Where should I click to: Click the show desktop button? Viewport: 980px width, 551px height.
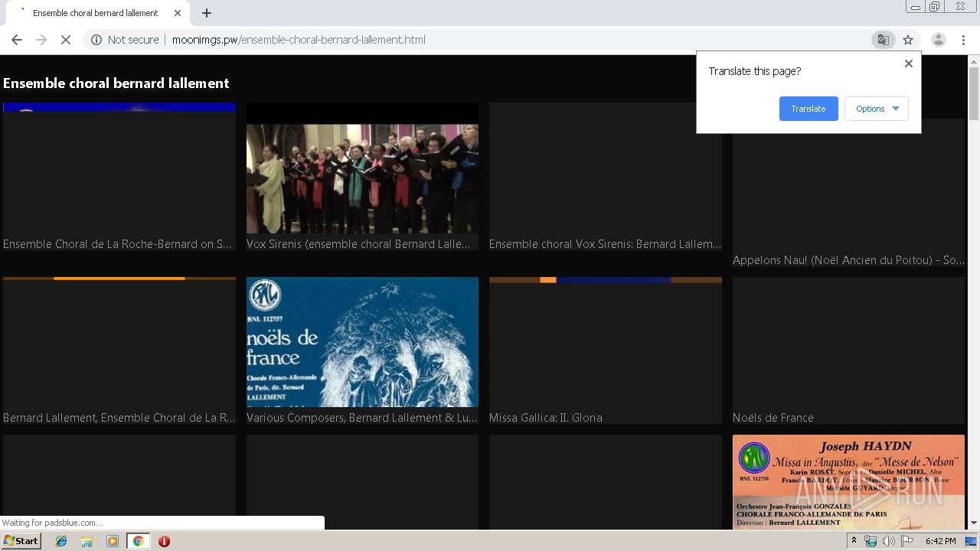972,541
